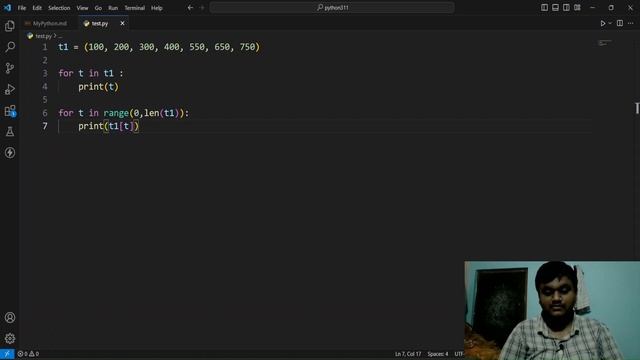Open the Extensions view with update badge

[x=10, y=111]
